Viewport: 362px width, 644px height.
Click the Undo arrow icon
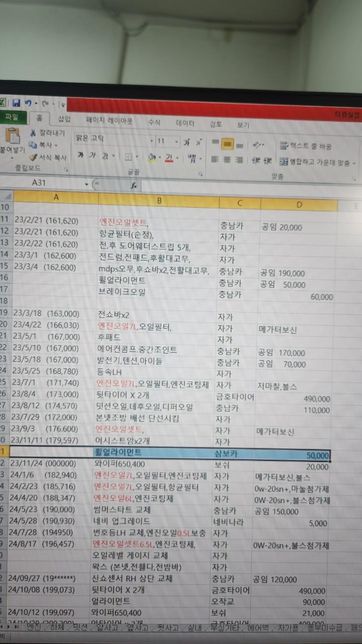(x=28, y=103)
